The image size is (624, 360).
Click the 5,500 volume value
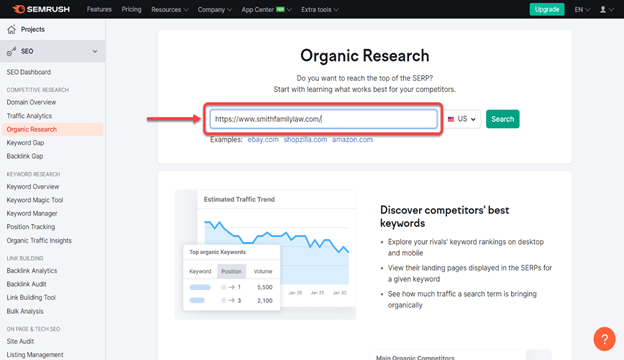pyautogui.click(x=265, y=287)
